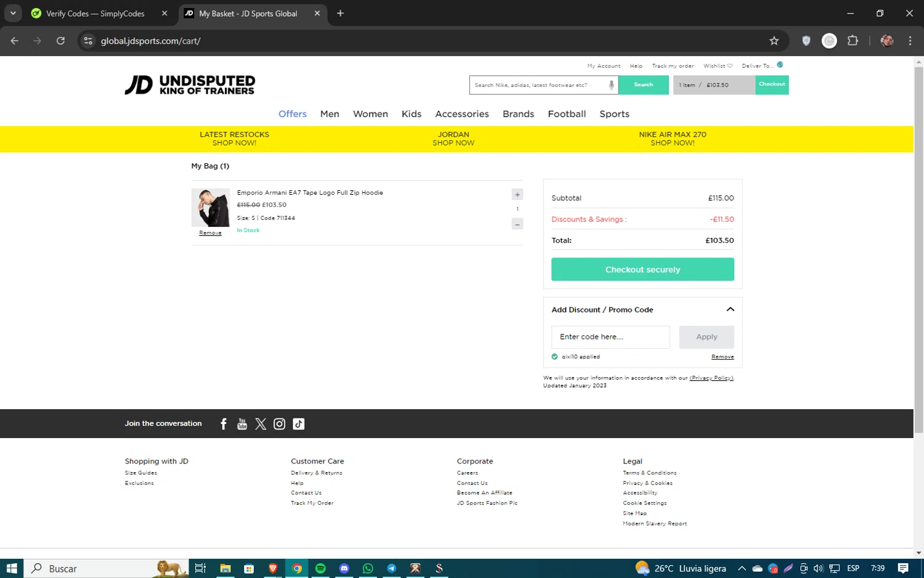Image resolution: width=924 pixels, height=578 pixels.
Task: Select the My Basket - JD Sports Global tab
Action: tap(248, 13)
